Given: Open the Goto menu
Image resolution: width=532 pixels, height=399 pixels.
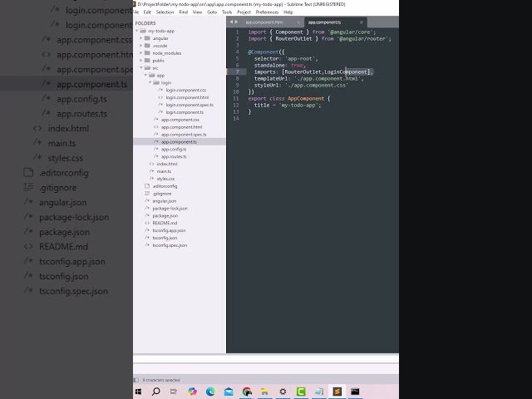Looking at the screenshot, I should [212, 12].
